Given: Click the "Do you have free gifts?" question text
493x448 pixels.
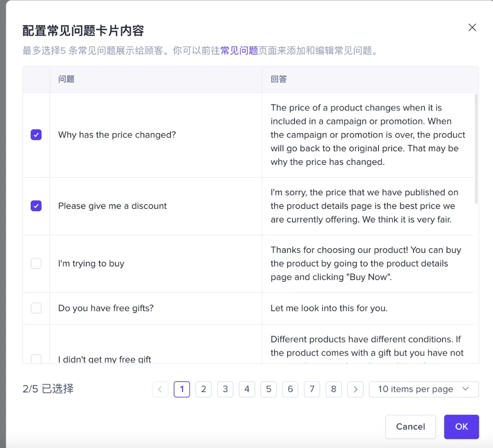Looking at the screenshot, I should coord(106,308).
